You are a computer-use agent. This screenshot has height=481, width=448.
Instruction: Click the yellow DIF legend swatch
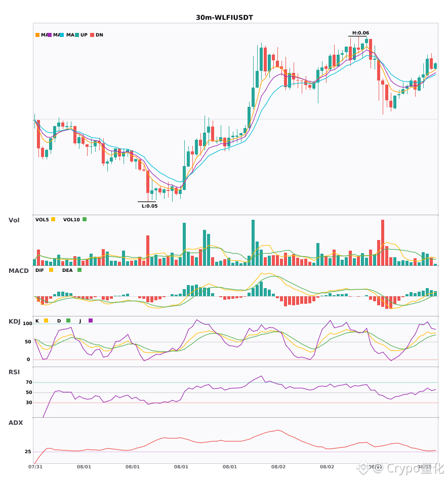coord(51,270)
